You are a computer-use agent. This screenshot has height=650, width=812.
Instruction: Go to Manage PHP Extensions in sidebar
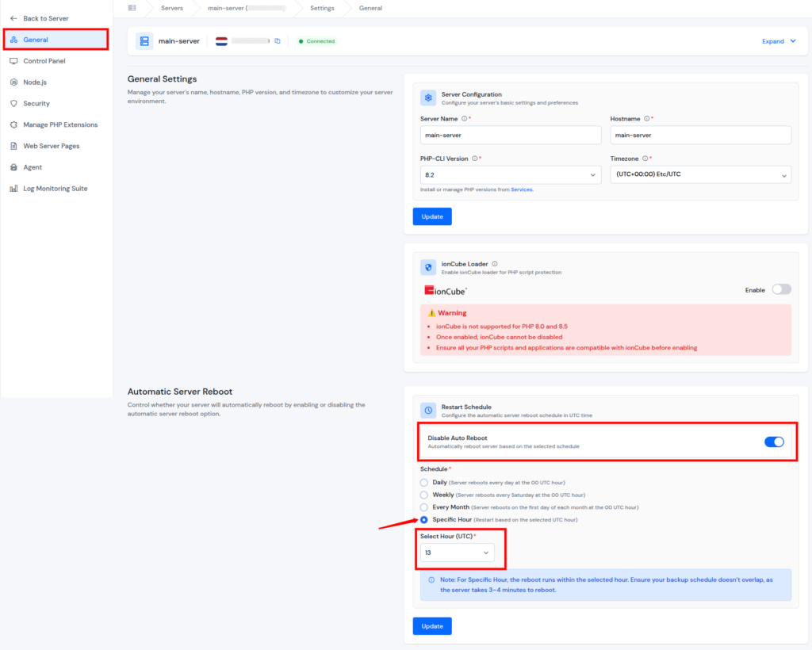click(x=60, y=125)
